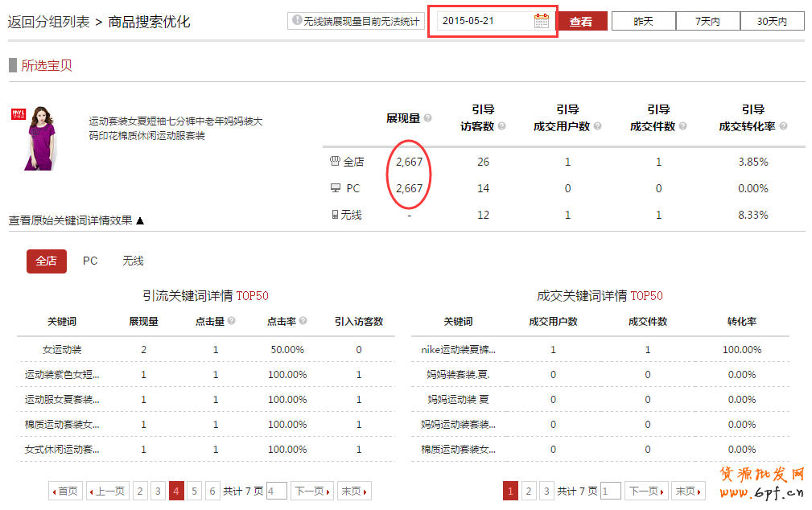Select the 全店 tab
Screen dimensions: 812x510
pyautogui.click(x=47, y=261)
